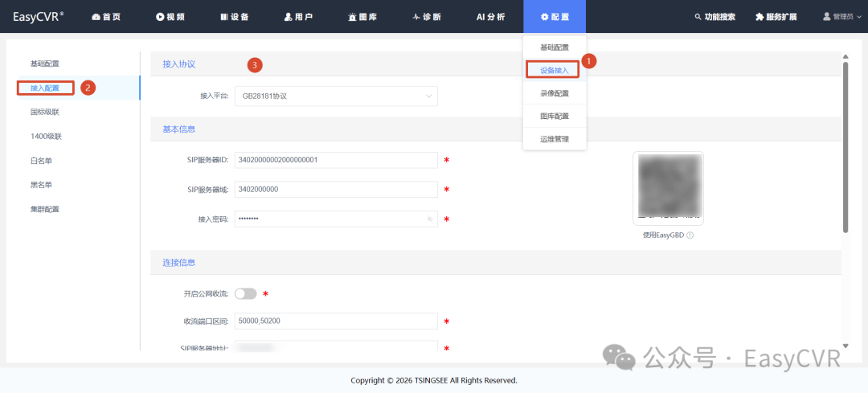Click the device icon on 设备 tab
The height and width of the screenshot is (393, 868).
pos(224,17)
